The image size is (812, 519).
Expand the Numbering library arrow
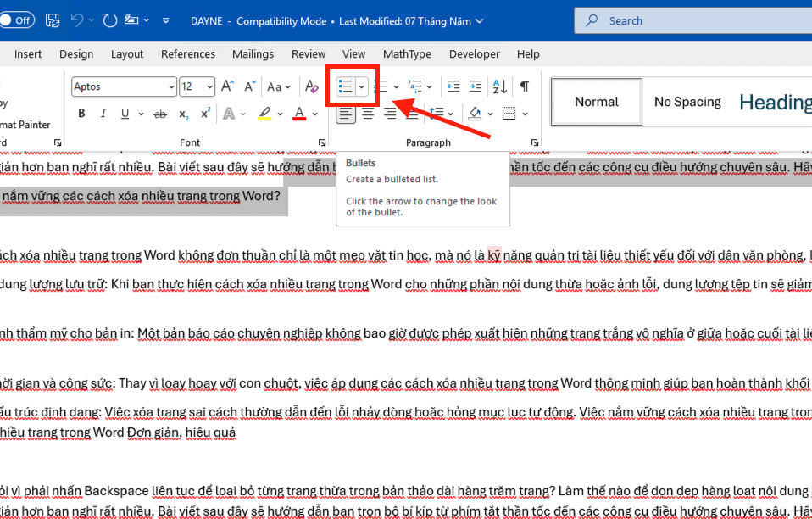(396, 87)
